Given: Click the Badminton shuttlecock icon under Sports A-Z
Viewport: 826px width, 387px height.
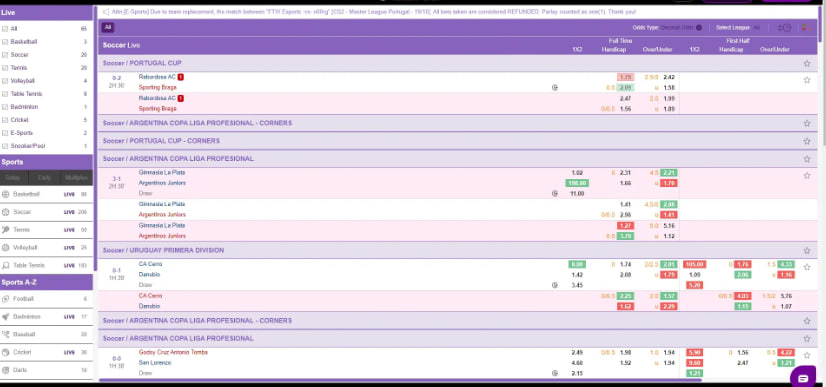Looking at the screenshot, I should (6, 317).
